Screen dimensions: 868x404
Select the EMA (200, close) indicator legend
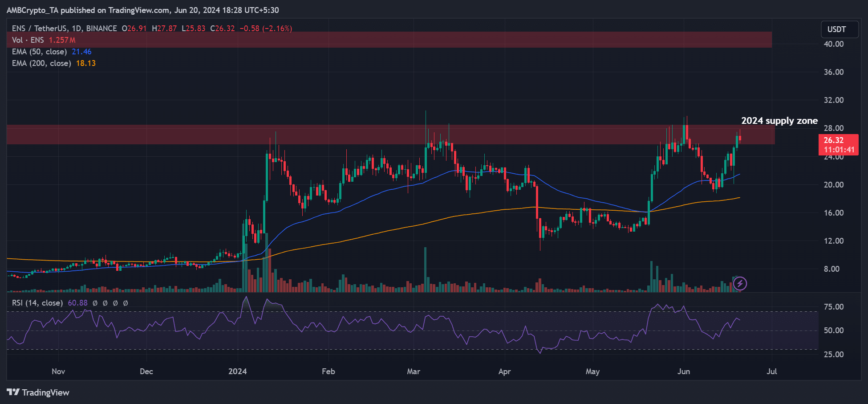click(41, 63)
